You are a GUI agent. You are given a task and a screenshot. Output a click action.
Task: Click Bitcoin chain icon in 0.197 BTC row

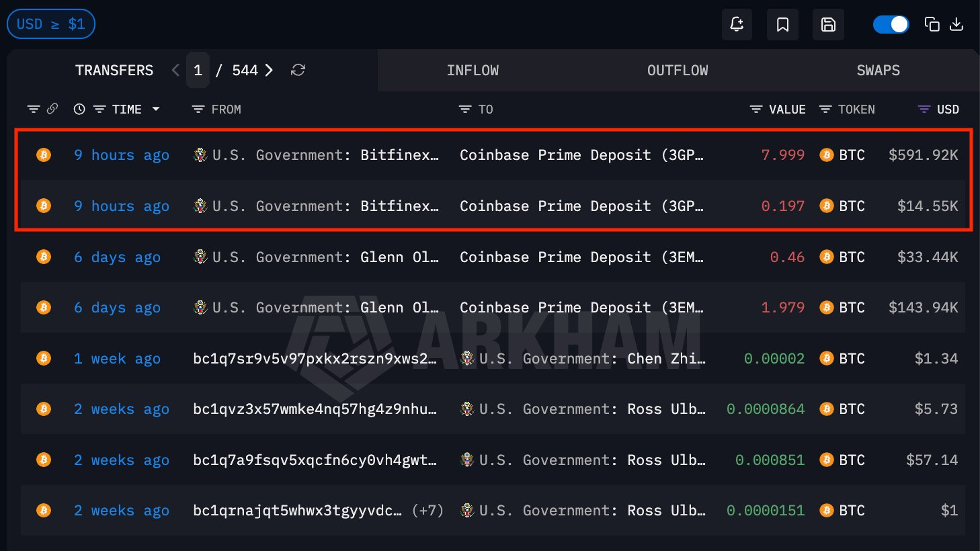pyautogui.click(x=44, y=206)
